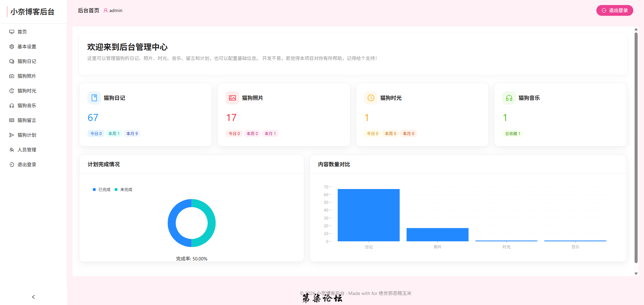Click the orange clock icon on 猫狗时光 card
The width and height of the screenshot is (644, 305).
(371, 98)
